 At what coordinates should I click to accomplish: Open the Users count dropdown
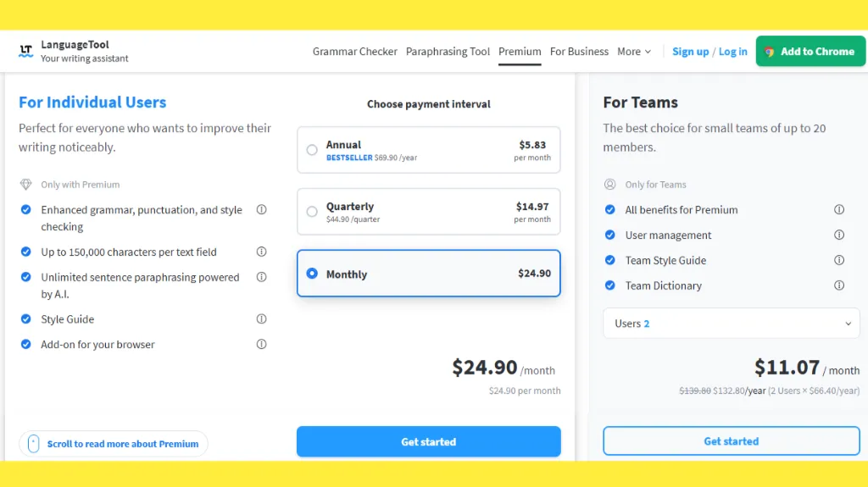[731, 324]
